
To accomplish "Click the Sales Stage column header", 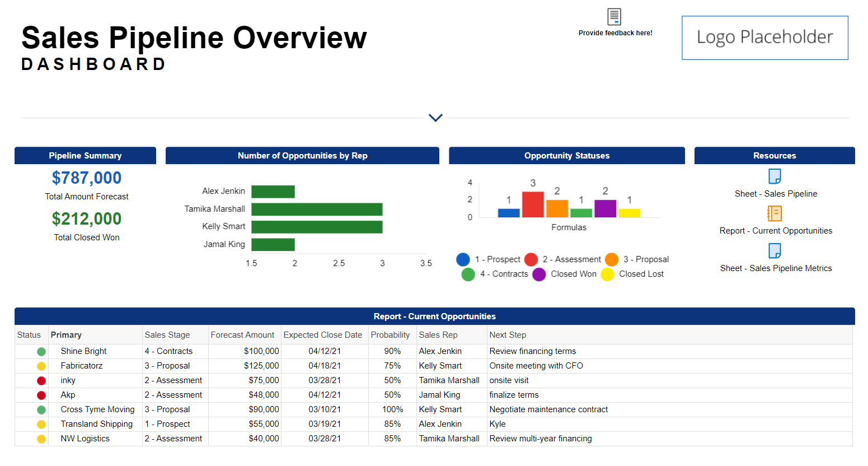I will point(167,335).
